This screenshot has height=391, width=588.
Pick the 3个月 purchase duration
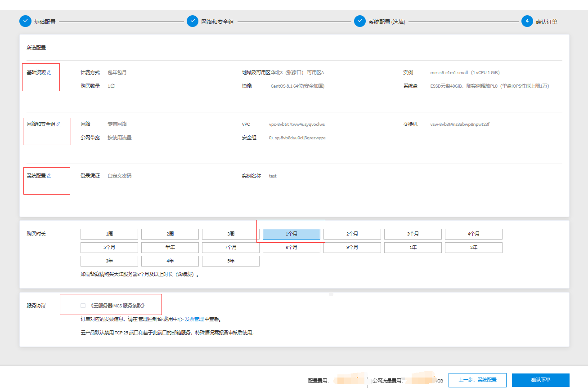413,234
